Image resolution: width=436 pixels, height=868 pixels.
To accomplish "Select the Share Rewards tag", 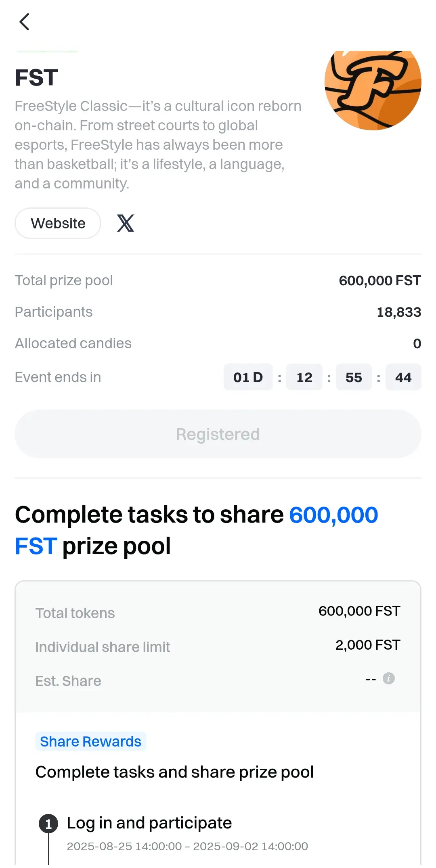I will 90,741.
